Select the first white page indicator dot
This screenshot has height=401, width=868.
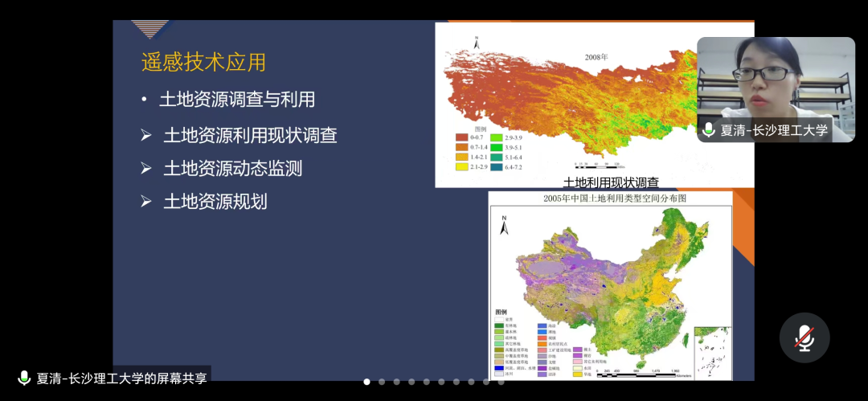(x=367, y=382)
